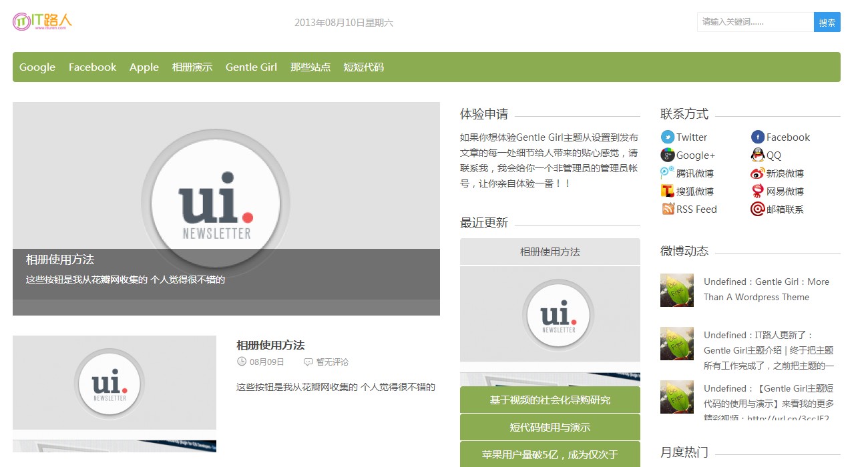Open the 相册使用方法 article title link
868x467 pixels.
pyautogui.click(x=270, y=345)
